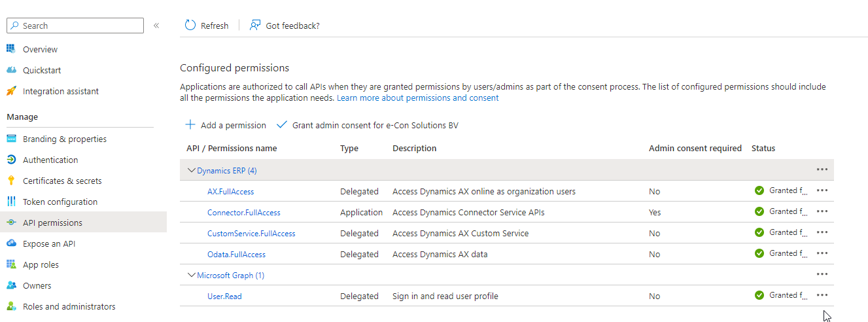Viewport: 868px width, 322px height.
Task: Click Add a permission
Action: pos(226,125)
